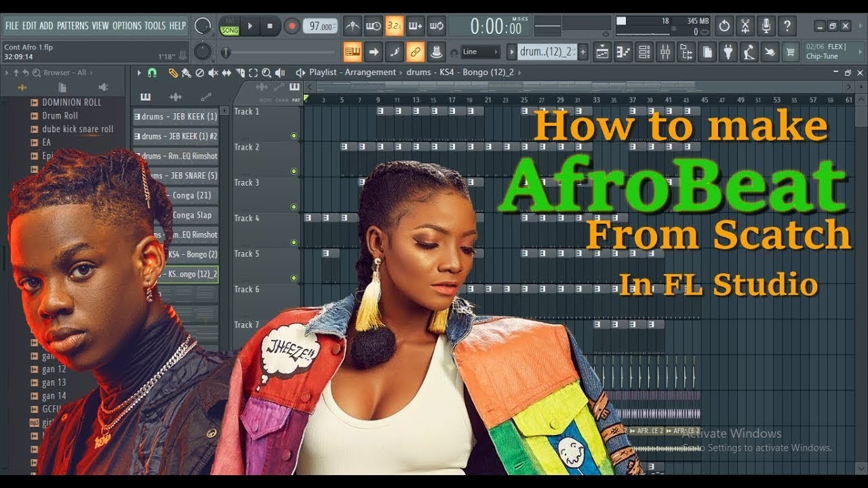Toggle the playlist snap magnet icon

pos(153,73)
